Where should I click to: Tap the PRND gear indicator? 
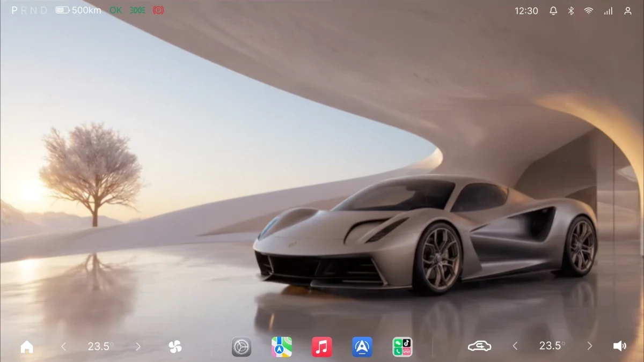click(x=30, y=10)
